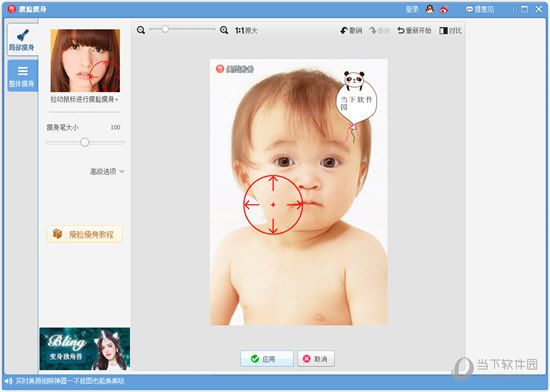Click the slimming brush size slider handle

(x=85, y=142)
